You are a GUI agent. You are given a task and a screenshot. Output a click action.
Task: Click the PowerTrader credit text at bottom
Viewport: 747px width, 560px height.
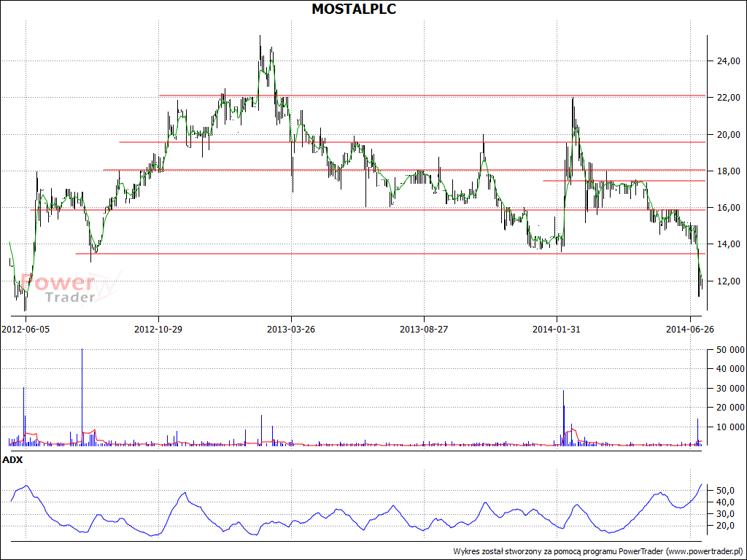[597, 551]
